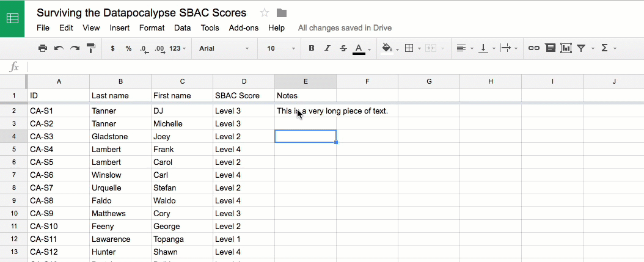This screenshot has width=644, height=262.
Task: Toggle italic formatting
Action: [x=327, y=48]
